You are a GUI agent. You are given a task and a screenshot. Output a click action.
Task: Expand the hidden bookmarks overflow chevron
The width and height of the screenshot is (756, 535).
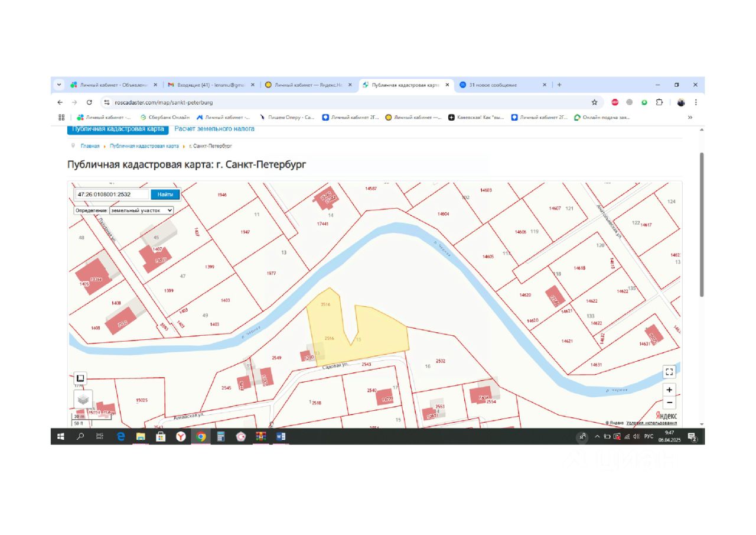pyautogui.click(x=690, y=117)
